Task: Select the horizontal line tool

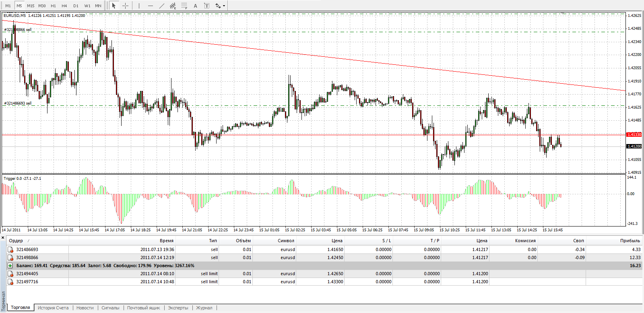Action: pos(150,6)
